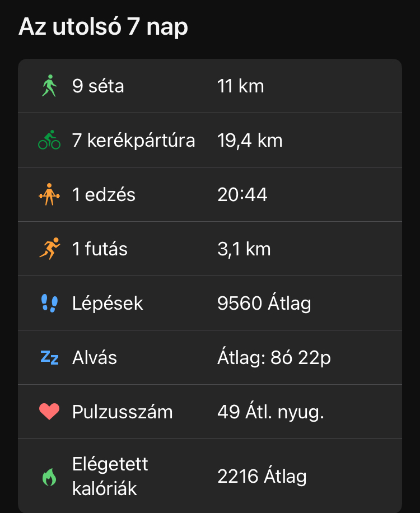
Task: Select the "1 futás" run label
Action: 100,249
